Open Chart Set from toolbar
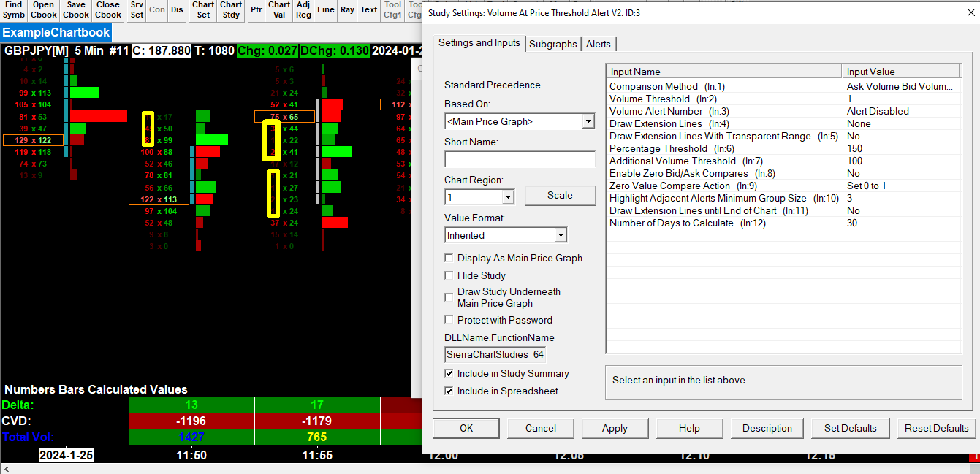The image size is (980, 474). coord(204,9)
